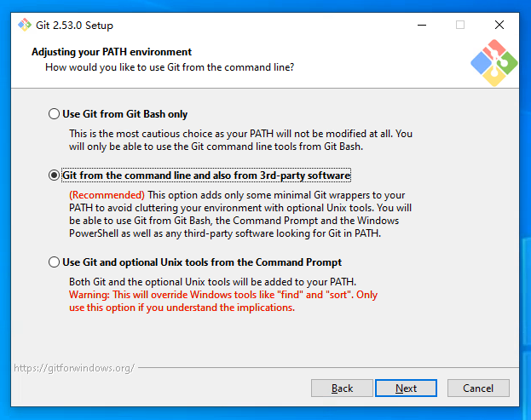
Task: Click the "Adjusting your PATH environment" heading
Action: (112, 52)
